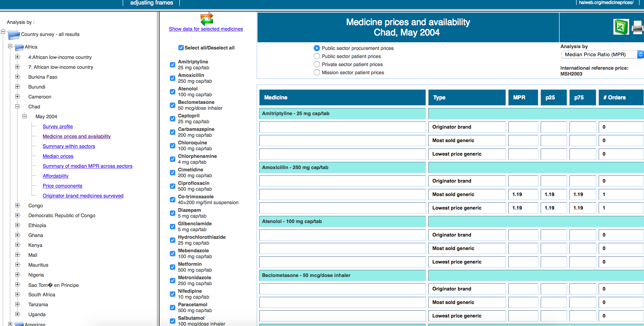Print the page using the printer icon
Screen dimensions: 644x326
638,28
